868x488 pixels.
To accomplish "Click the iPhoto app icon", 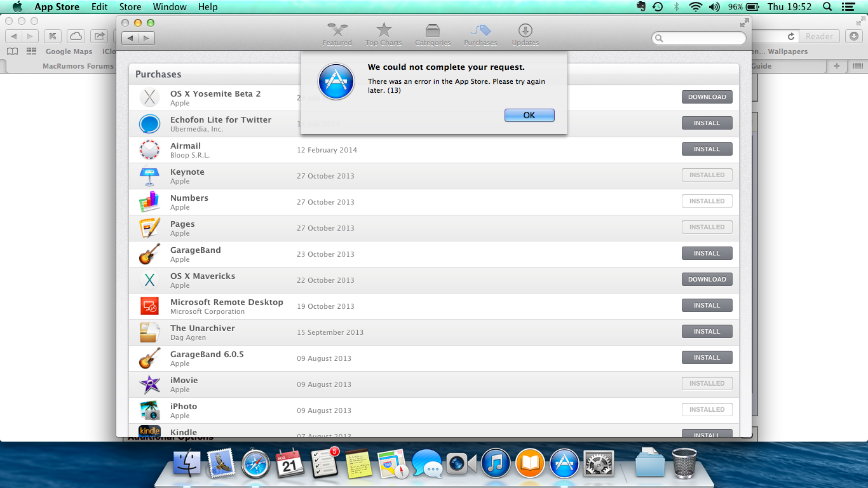I will click(x=150, y=410).
